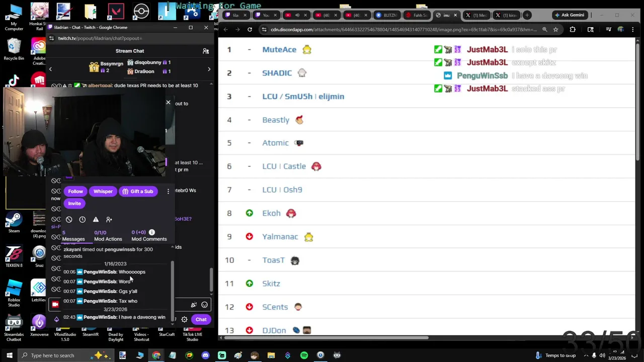Image resolution: width=644 pixels, height=362 pixels.
Task: Click SHADIC name in rankings
Action: 277,73
